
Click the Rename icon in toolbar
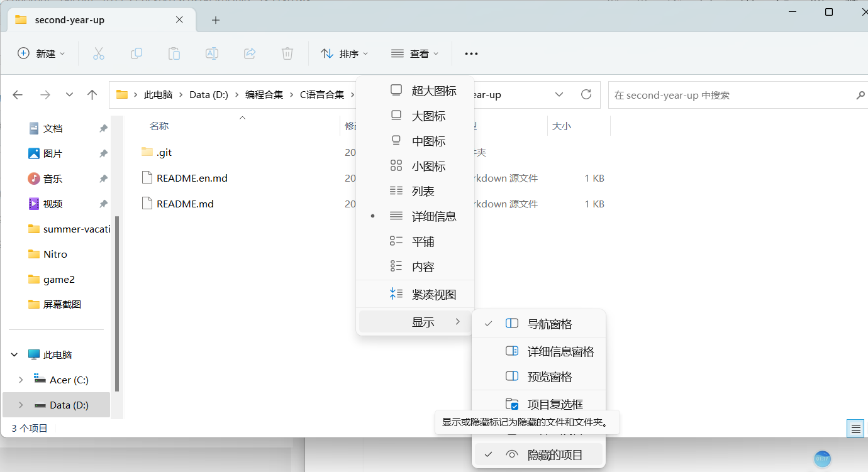212,53
